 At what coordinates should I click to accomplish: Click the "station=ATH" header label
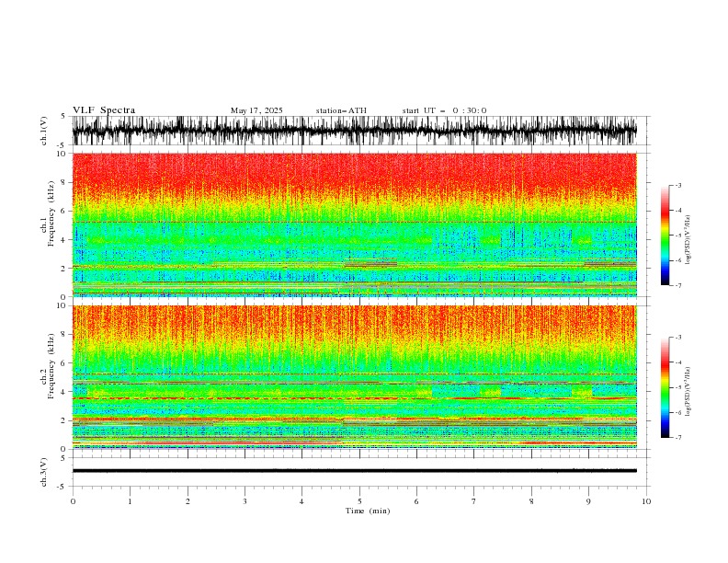click(x=341, y=110)
